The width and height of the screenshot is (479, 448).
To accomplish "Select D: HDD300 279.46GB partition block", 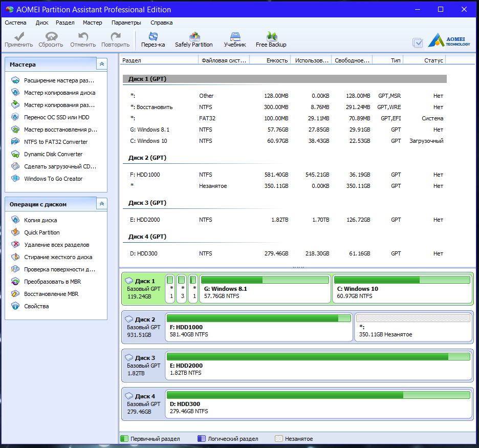I will (319, 404).
